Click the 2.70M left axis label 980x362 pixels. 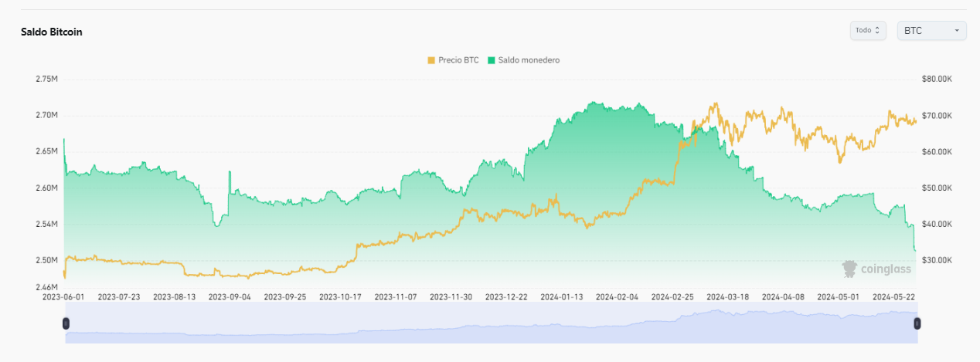[x=46, y=115]
